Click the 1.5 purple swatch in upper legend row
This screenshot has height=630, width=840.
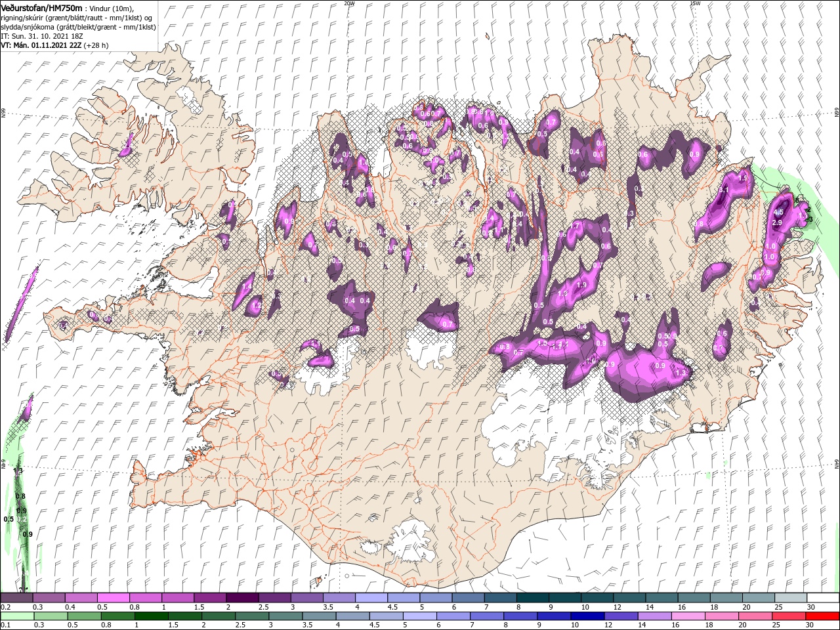[210, 598]
